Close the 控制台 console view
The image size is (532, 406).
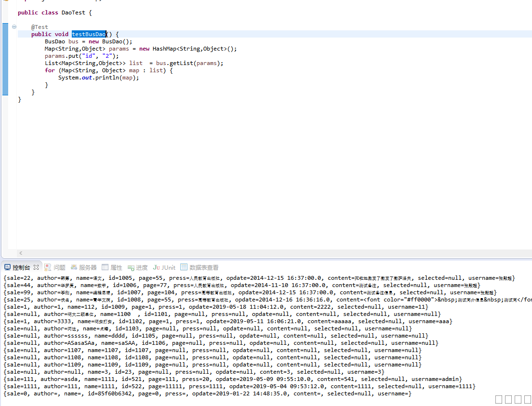tap(36, 267)
